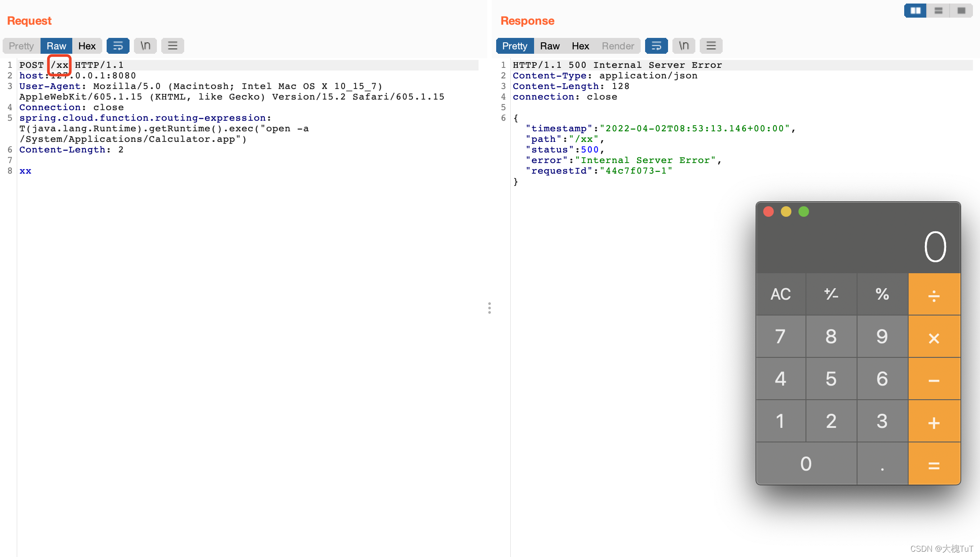Click the Calculator.app path payload line
The width and height of the screenshot is (980, 557).
(133, 139)
